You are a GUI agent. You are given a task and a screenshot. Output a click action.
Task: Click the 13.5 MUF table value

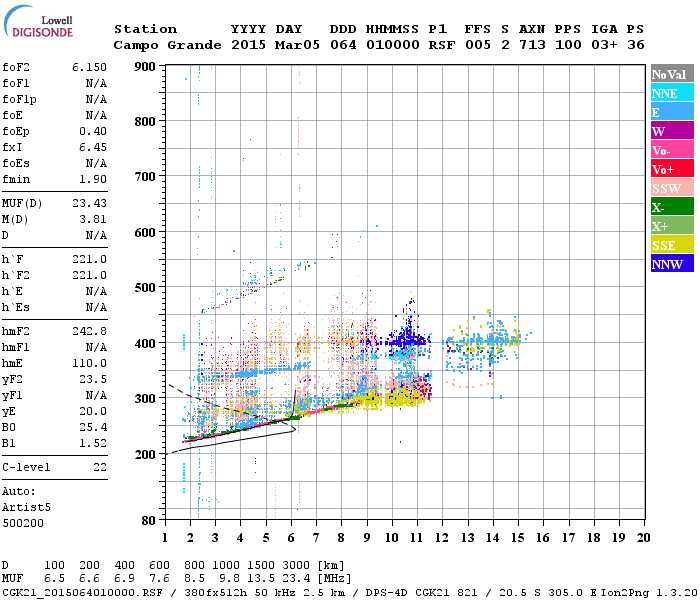[261, 579]
